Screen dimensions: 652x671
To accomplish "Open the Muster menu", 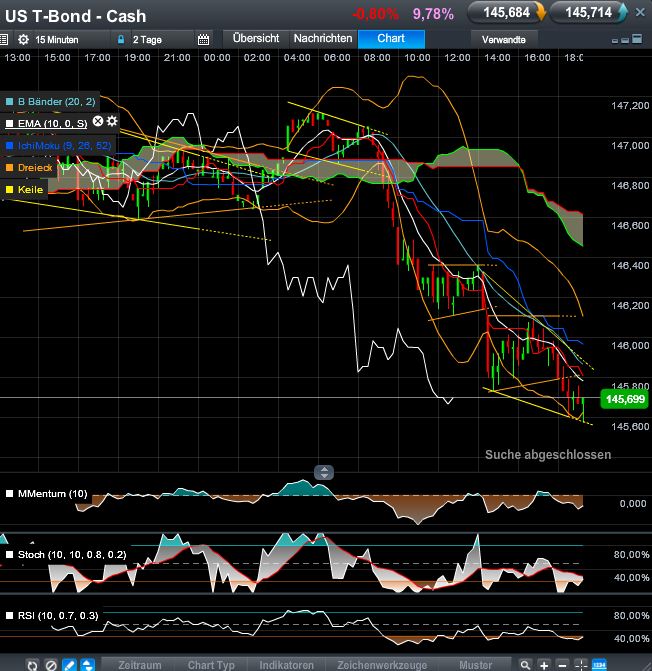I will point(476,665).
